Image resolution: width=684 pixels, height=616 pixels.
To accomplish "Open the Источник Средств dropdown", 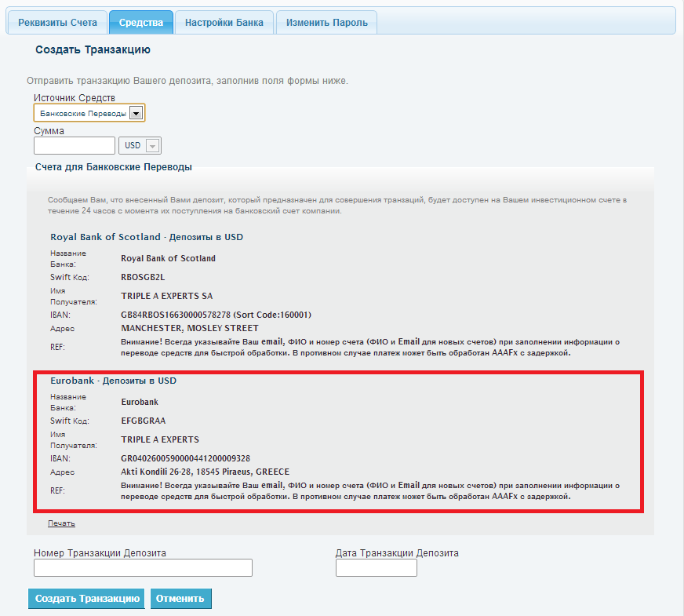I will (x=89, y=114).
